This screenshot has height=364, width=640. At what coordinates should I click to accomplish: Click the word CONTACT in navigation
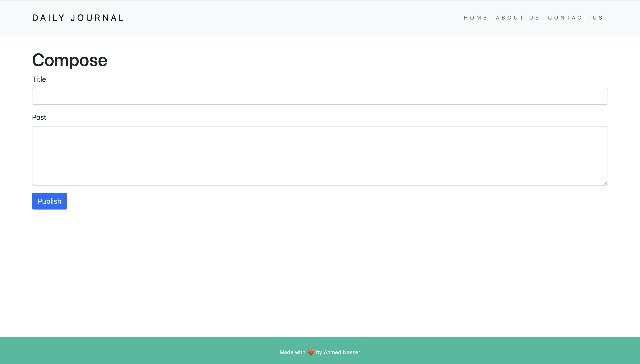(567, 18)
